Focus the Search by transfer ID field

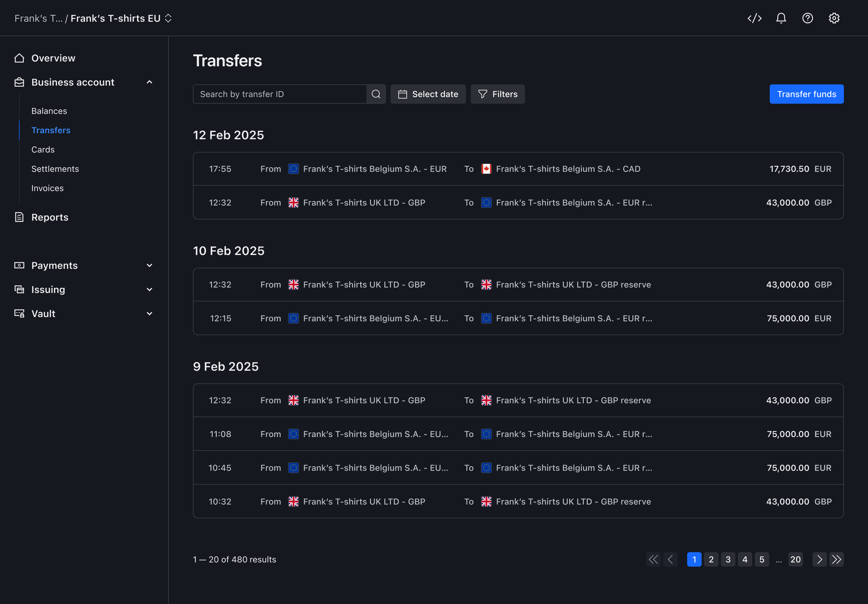[x=280, y=94]
